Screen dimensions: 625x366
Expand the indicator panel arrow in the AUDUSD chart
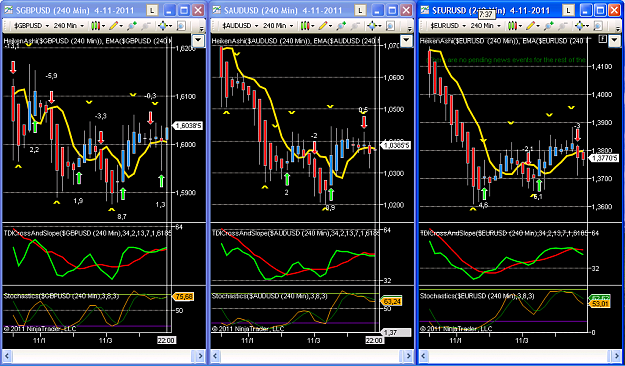406,40
